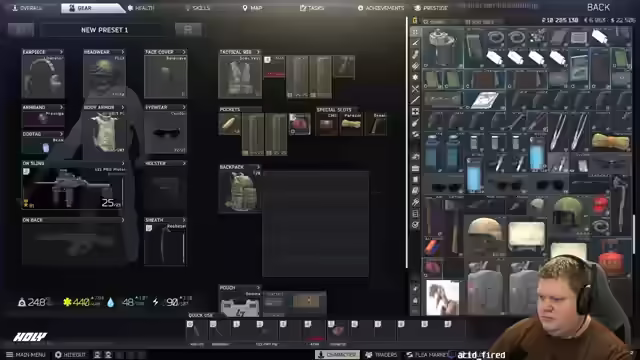640x360 pixels.
Task: Select the red fuel canister in stash
Action: tap(611, 260)
